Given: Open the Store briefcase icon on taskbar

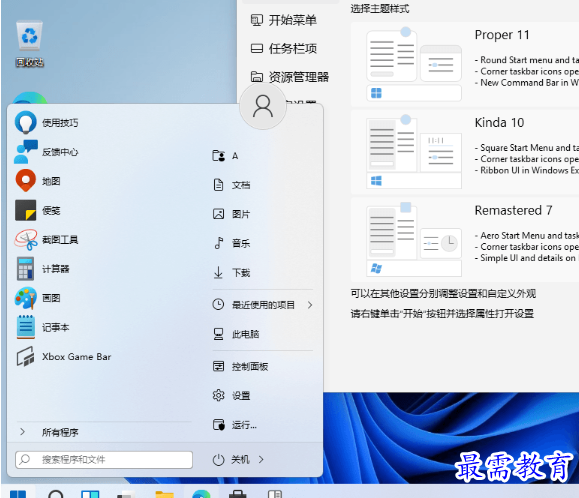Looking at the screenshot, I should [x=237, y=494].
